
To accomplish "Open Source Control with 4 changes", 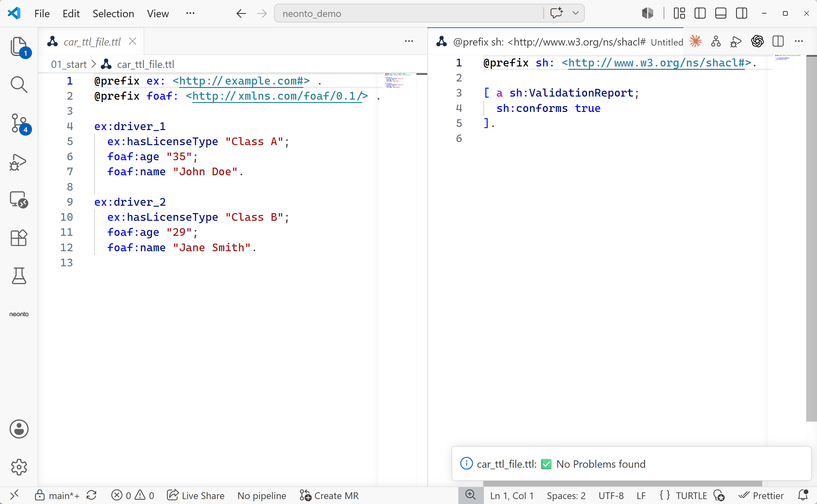I will coord(19,123).
